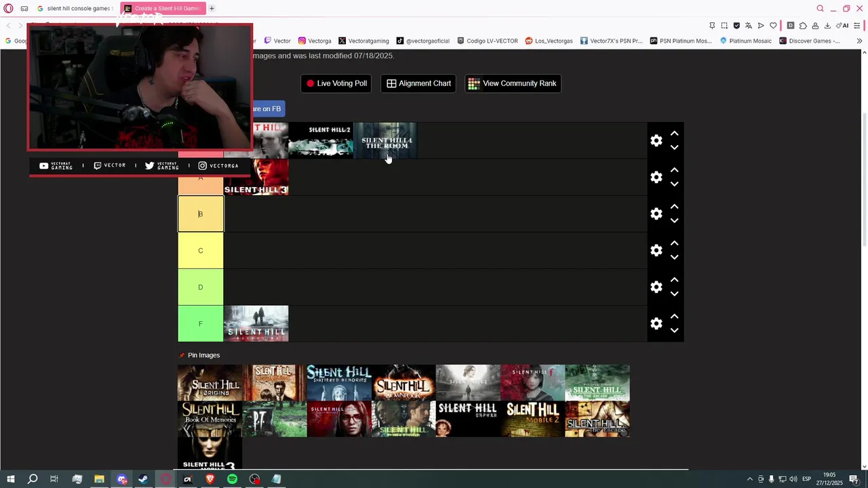Open Vectoratgaming bookmark
Viewport: 868px width, 488px height.
(x=363, y=41)
